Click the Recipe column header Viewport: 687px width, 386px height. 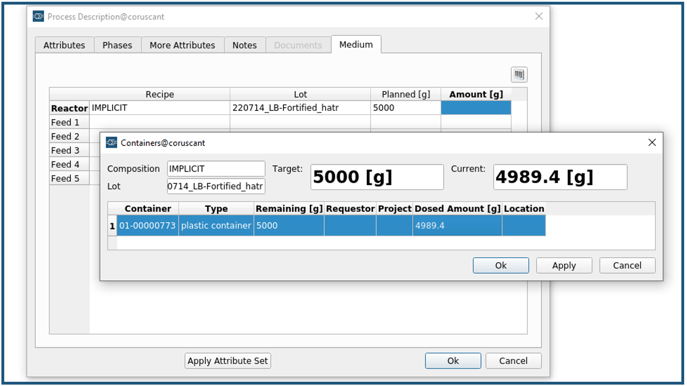[159, 94]
